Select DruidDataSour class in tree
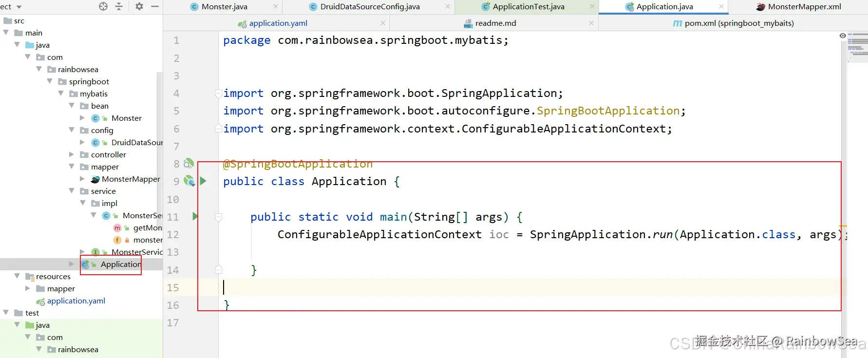The height and width of the screenshot is (358, 868). [137, 142]
